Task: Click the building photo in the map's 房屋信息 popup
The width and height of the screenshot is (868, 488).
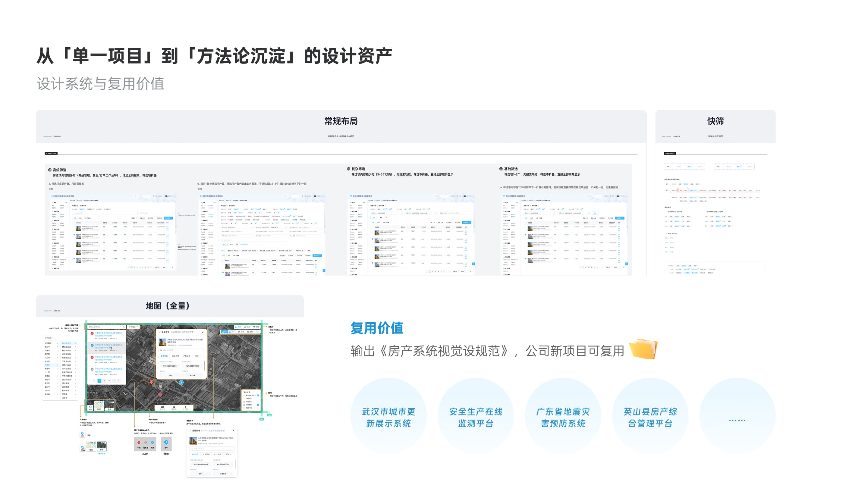Action: coord(163,342)
